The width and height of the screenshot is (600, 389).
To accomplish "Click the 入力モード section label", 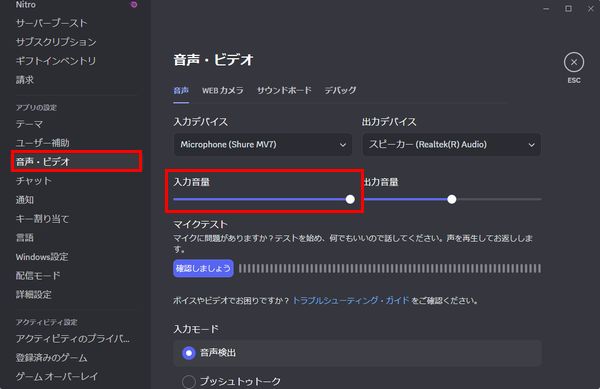I will (196, 329).
